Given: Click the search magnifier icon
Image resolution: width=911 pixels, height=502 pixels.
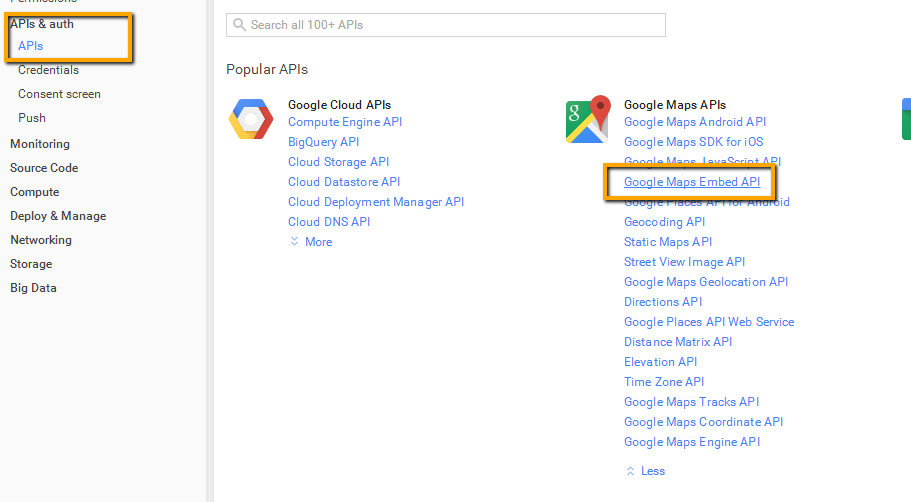Looking at the screenshot, I should point(239,24).
